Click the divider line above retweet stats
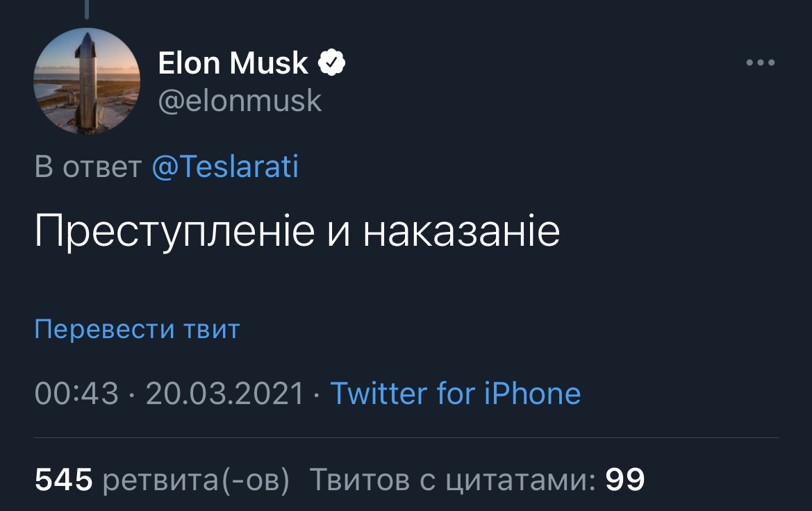 (406, 438)
